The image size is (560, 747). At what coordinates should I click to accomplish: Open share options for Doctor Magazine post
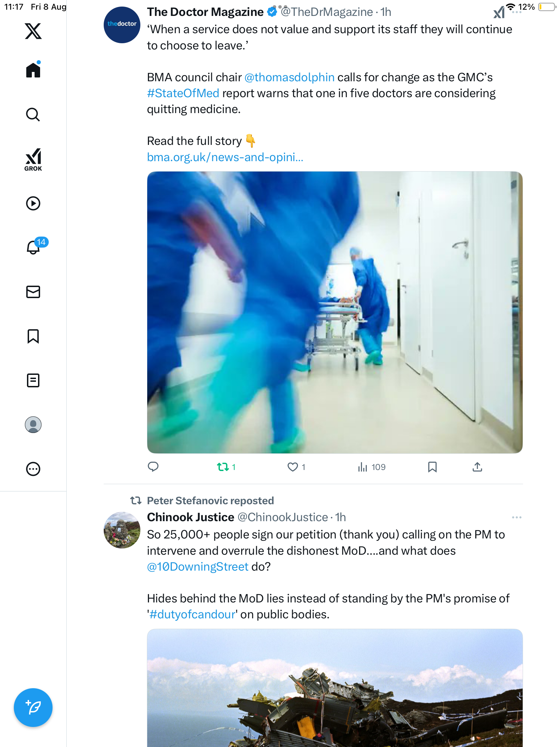click(477, 467)
